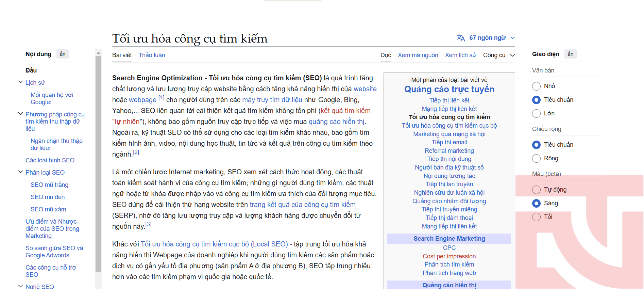Open the webpage link in intro
The width and height of the screenshot is (644, 289).
[142, 100]
